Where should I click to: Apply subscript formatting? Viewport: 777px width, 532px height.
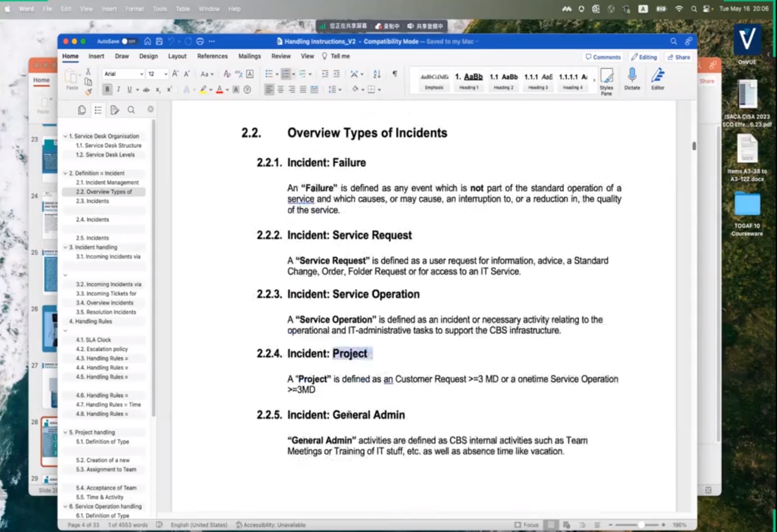158,90
